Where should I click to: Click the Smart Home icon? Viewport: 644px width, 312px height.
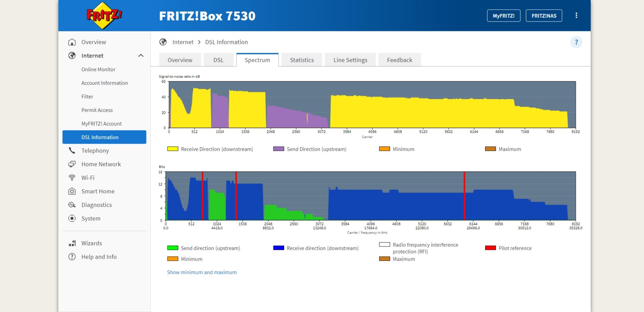point(72,191)
